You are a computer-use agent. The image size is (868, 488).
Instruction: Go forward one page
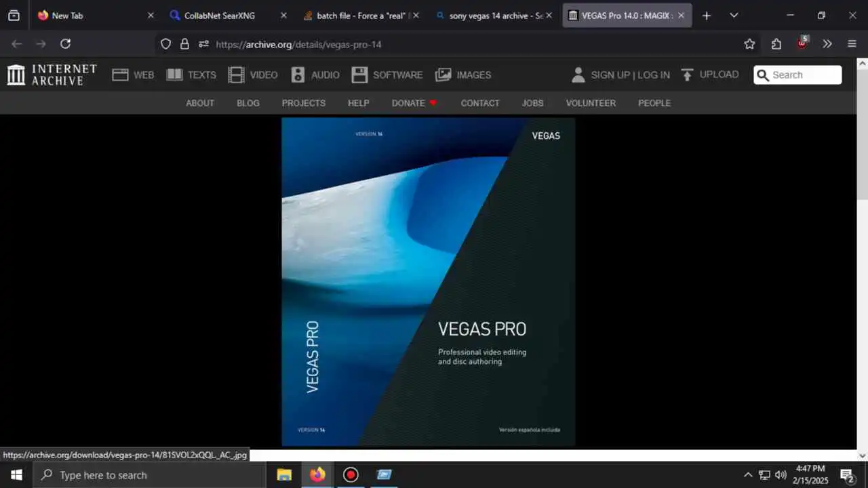click(x=41, y=44)
